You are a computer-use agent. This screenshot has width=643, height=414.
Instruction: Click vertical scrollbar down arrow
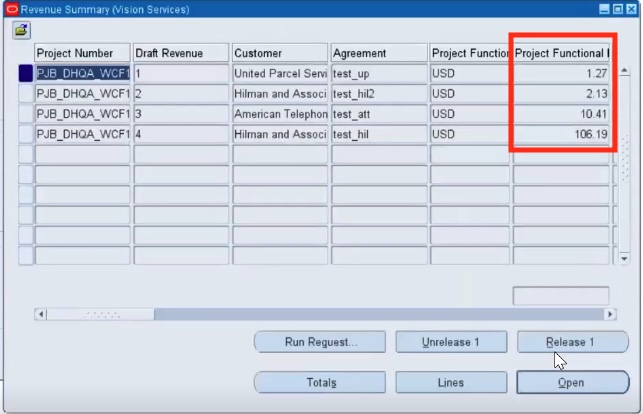coord(624,258)
